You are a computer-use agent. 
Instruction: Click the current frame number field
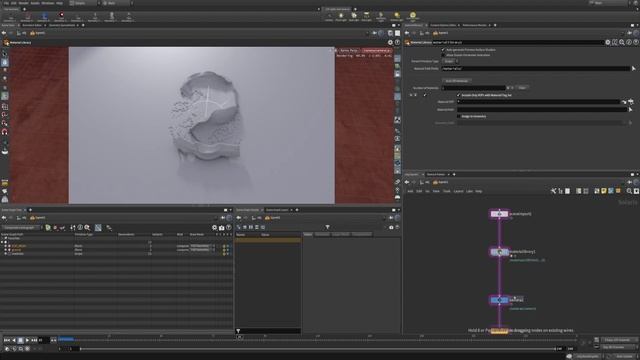pyautogui.click(x=43, y=340)
